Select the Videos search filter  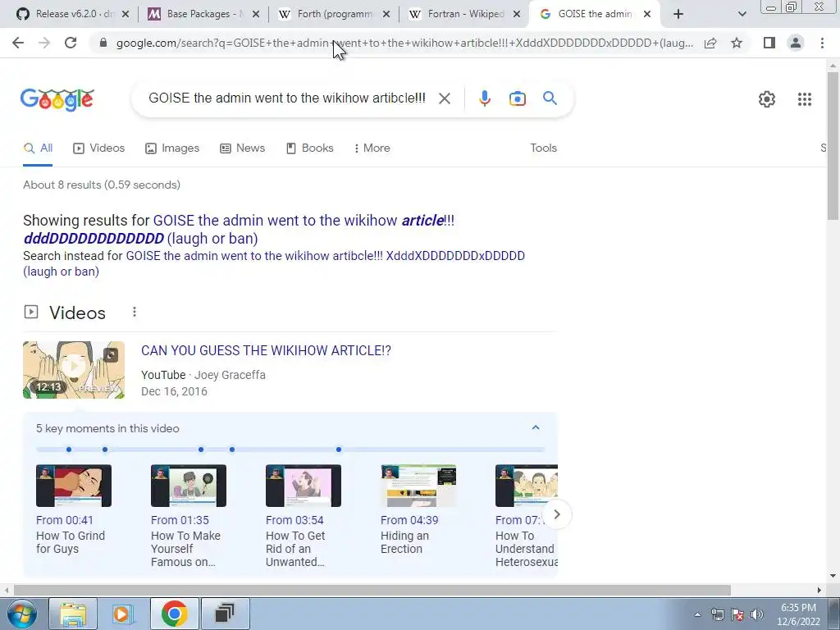[x=99, y=148]
